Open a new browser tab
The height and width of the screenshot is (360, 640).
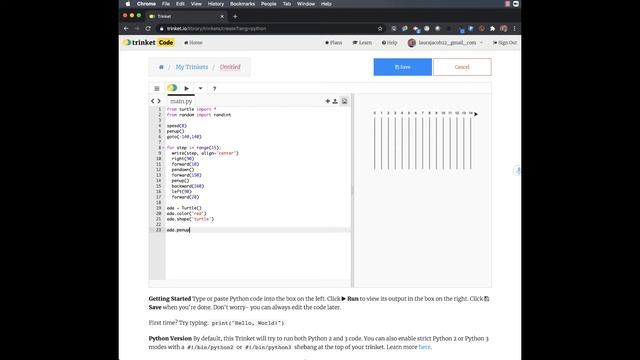pos(235,16)
